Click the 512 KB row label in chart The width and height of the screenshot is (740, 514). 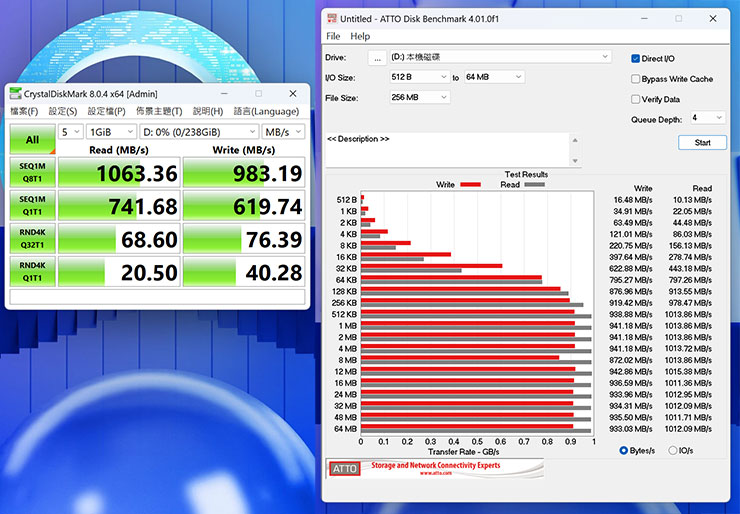click(345, 314)
